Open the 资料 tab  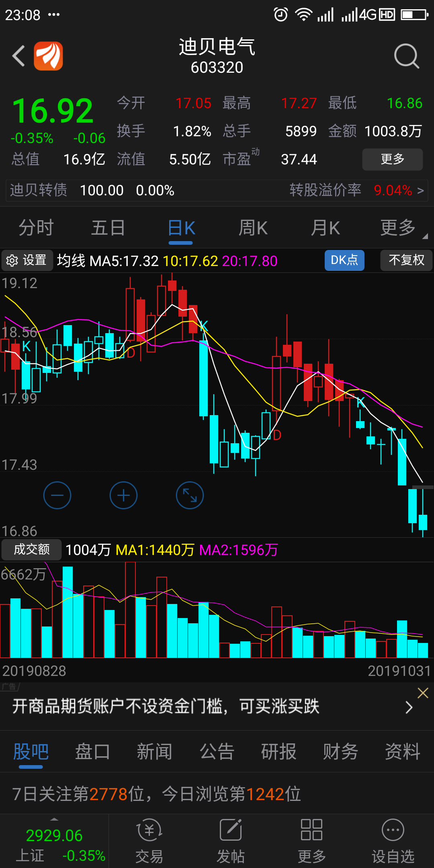403,752
